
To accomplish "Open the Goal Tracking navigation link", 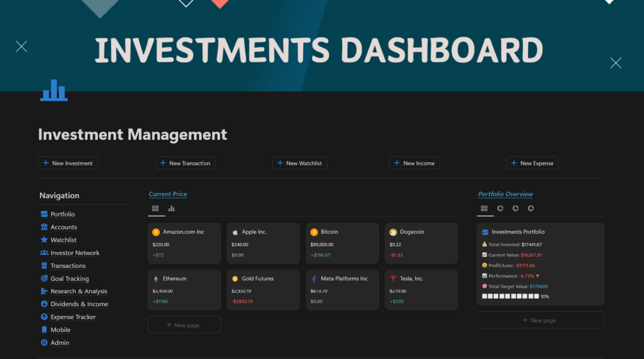I will click(69, 278).
